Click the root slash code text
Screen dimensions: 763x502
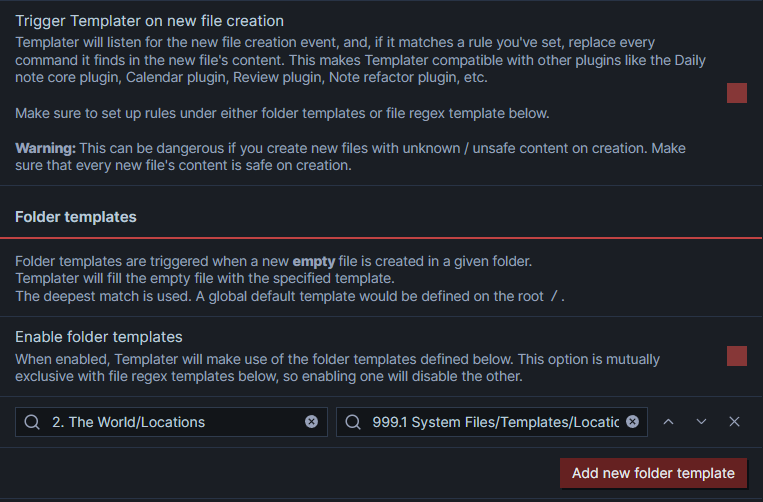coord(554,296)
